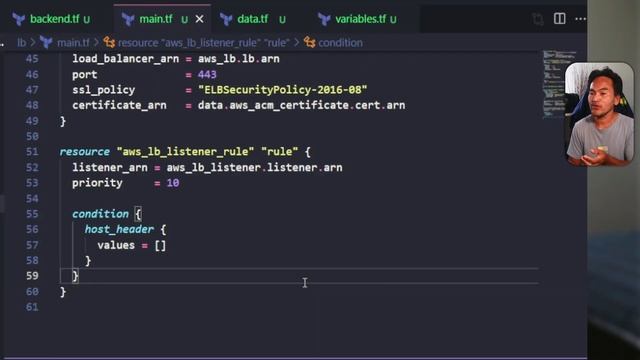Click the symbol icon before resource breadcrumb

click(x=109, y=42)
